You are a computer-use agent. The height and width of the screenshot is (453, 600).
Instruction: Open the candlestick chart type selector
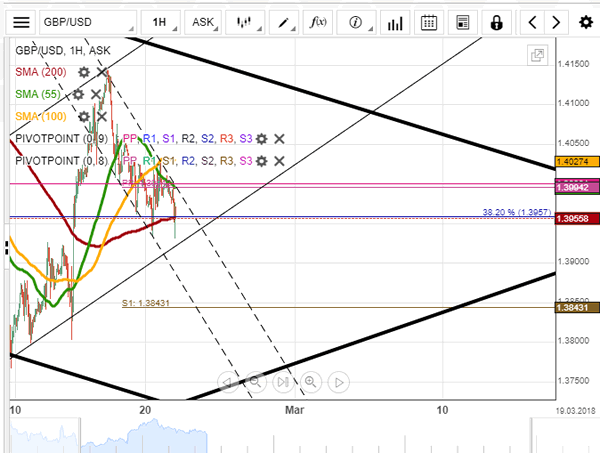[x=245, y=23]
